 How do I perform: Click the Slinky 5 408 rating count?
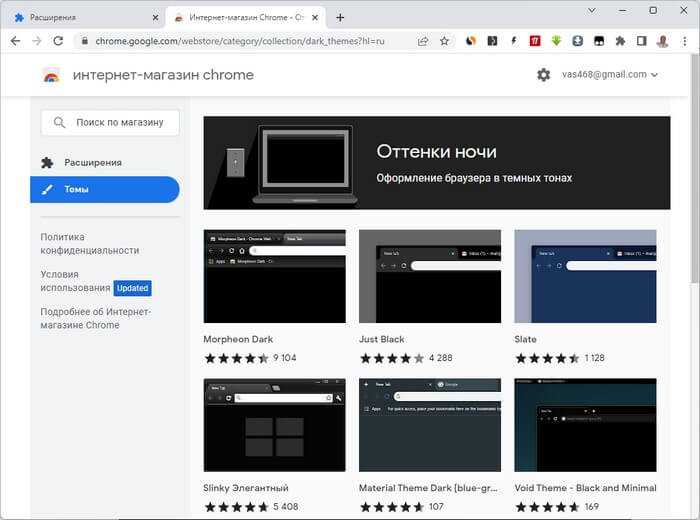[286, 507]
